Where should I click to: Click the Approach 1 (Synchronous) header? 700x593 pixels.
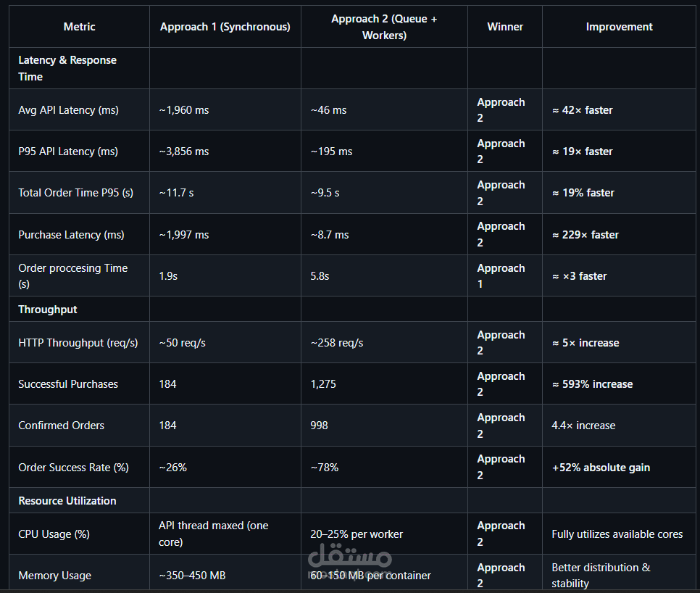(225, 27)
